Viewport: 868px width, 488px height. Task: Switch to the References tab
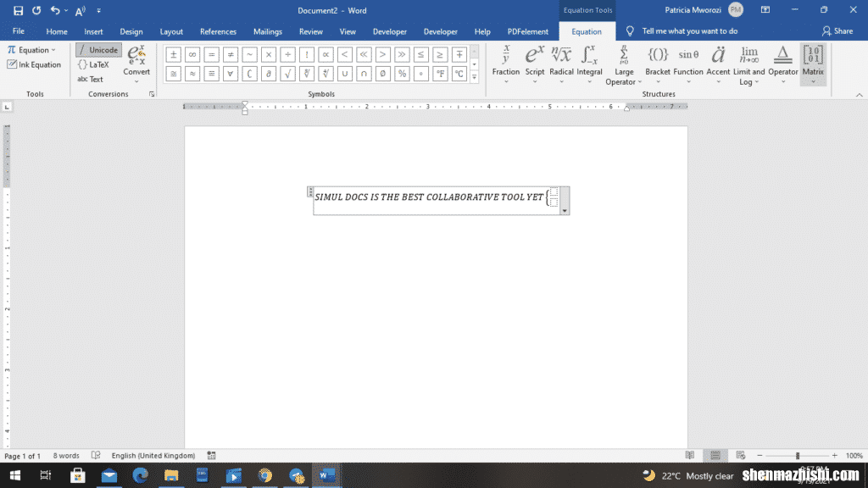tap(218, 31)
